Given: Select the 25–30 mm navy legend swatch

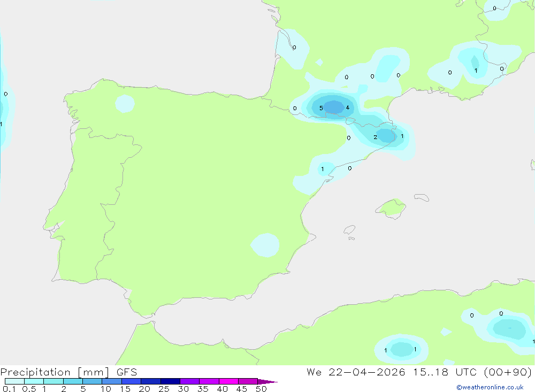Looking at the screenshot, I should tap(170, 381).
